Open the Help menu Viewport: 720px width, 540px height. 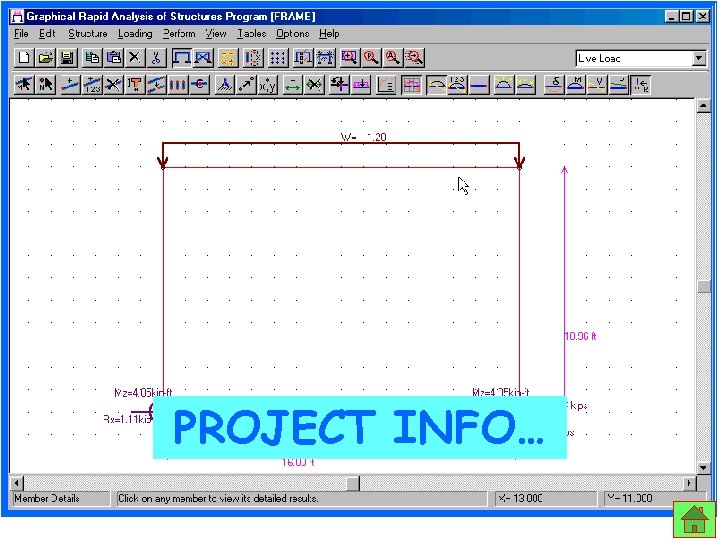[x=329, y=34]
